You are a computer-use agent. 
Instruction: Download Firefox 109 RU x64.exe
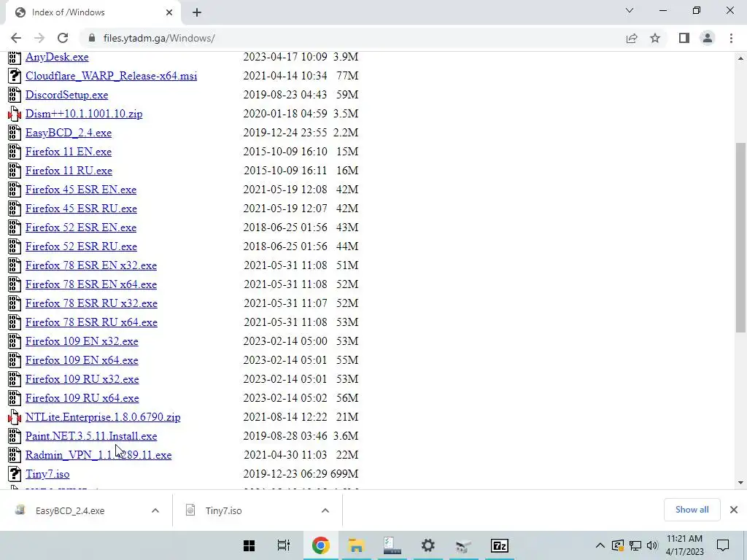(x=82, y=398)
